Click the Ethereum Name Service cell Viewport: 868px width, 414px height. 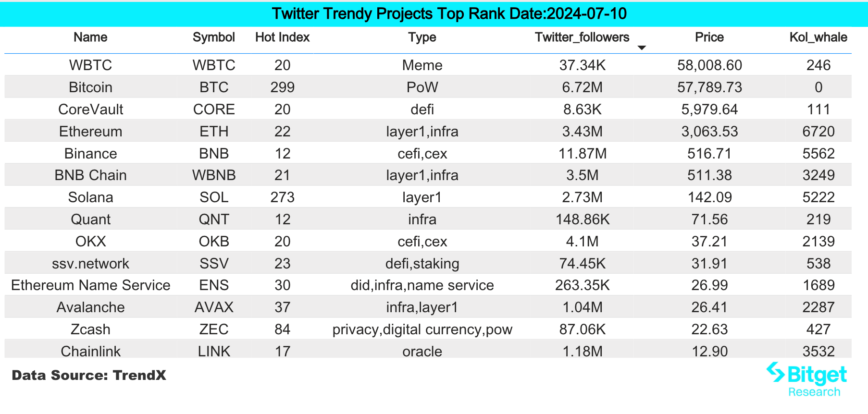(x=90, y=285)
